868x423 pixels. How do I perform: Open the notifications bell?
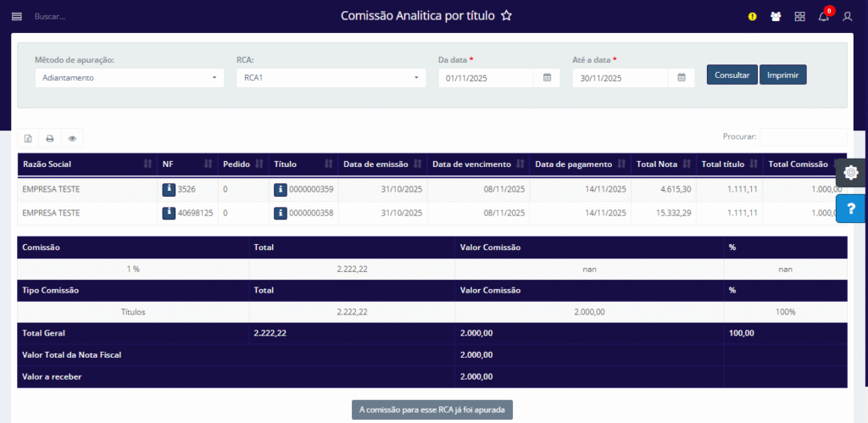click(823, 16)
